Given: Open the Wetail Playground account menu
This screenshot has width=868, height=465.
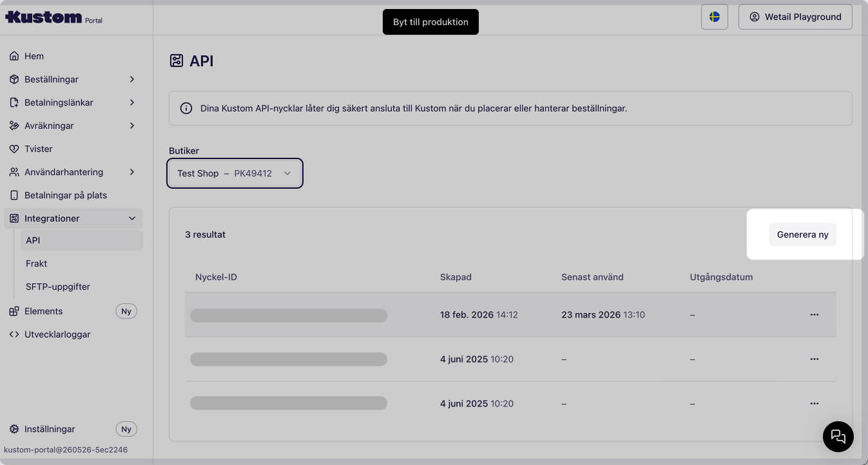Looking at the screenshot, I should click(x=795, y=17).
